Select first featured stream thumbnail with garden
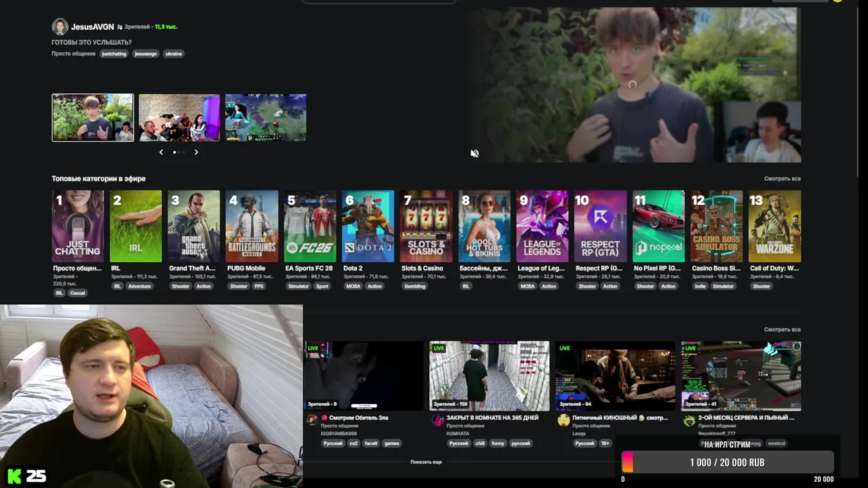This screenshot has width=868, height=488. (93, 117)
